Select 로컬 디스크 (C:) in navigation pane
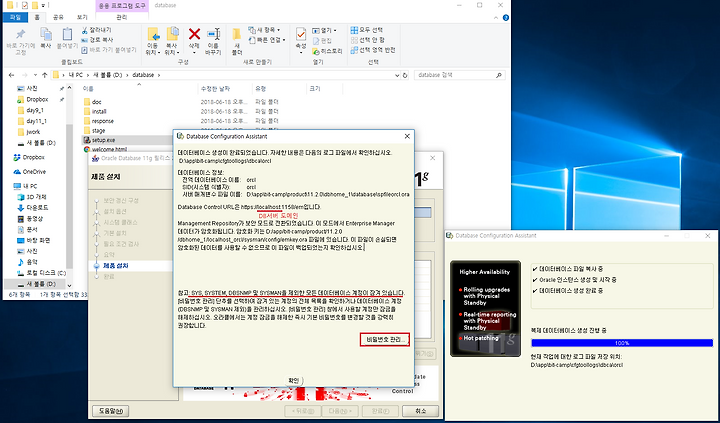The height and width of the screenshot is (423, 720). pyautogui.click(x=46, y=273)
